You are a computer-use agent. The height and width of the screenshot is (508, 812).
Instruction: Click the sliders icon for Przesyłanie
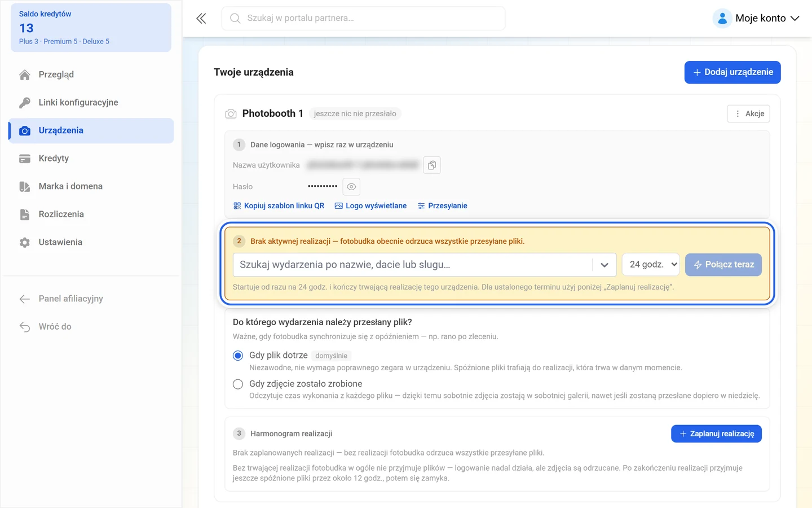421,206
